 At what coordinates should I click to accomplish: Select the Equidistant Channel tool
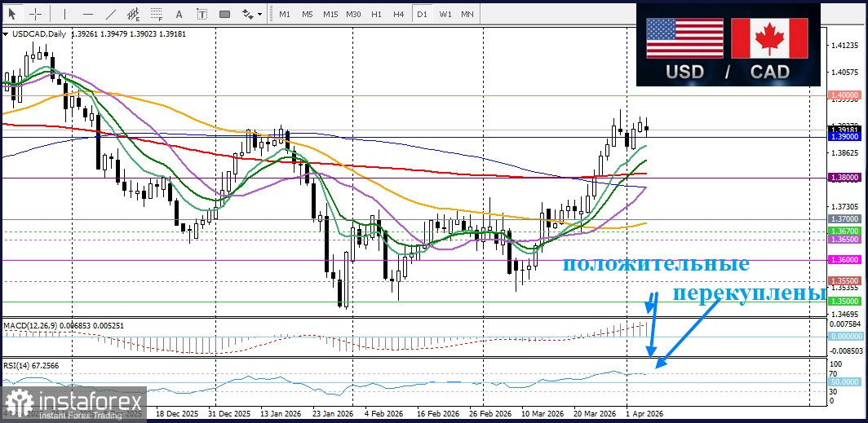coord(134,14)
